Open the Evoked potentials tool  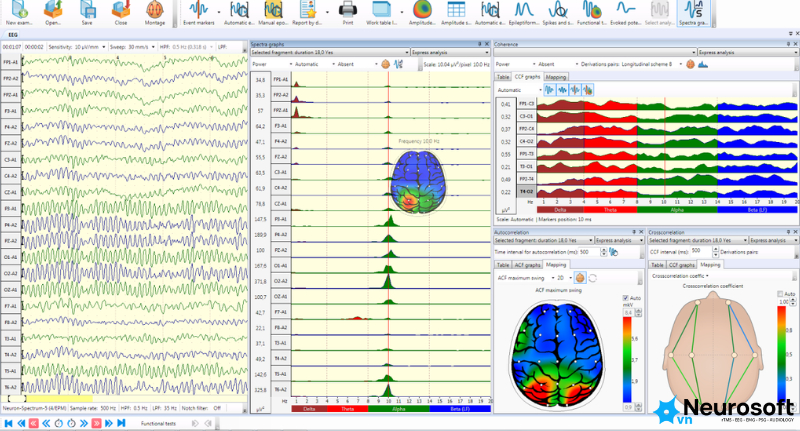(626, 13)
